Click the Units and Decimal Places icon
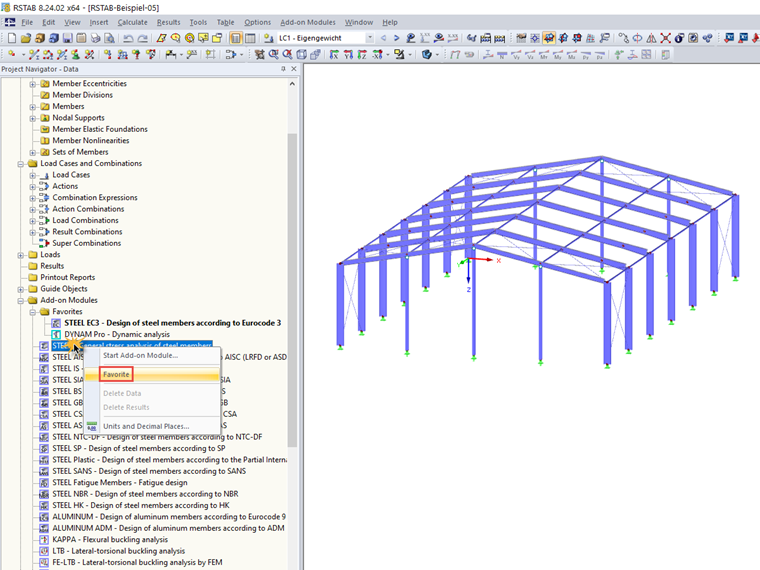 click(92, 427)
